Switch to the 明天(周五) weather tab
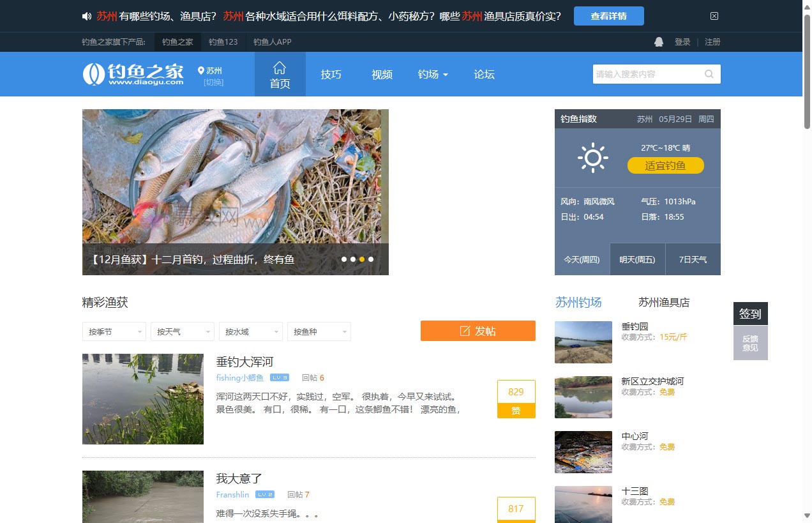 [x=637, y=259]
